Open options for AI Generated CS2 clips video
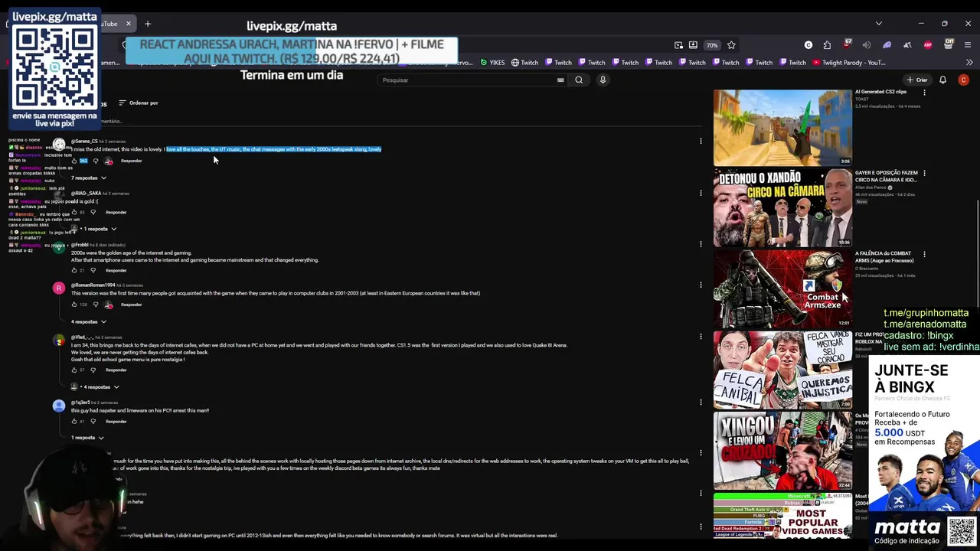Screen dimensions: 980x551 coord(924,93)
